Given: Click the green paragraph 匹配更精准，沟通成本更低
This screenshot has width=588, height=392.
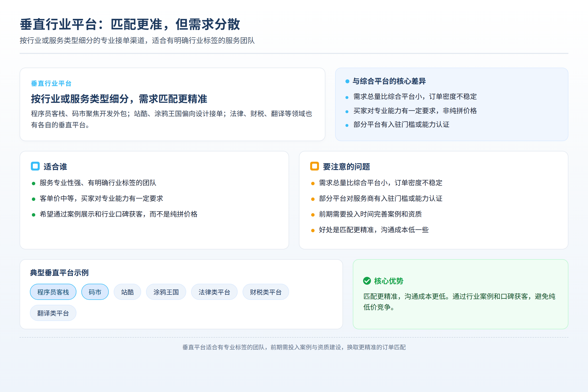Looking at the screenshot, I should [x=459, y=302].
